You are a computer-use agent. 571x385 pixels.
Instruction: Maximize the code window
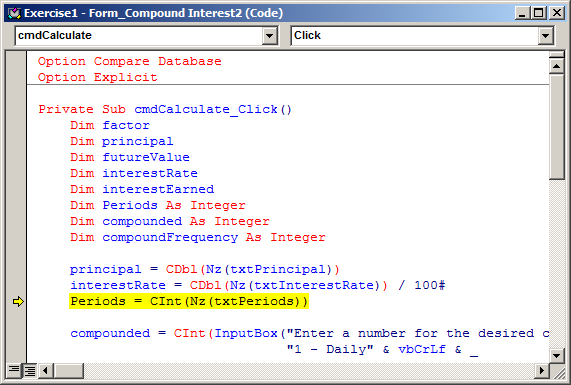click(x=539, y=13)
